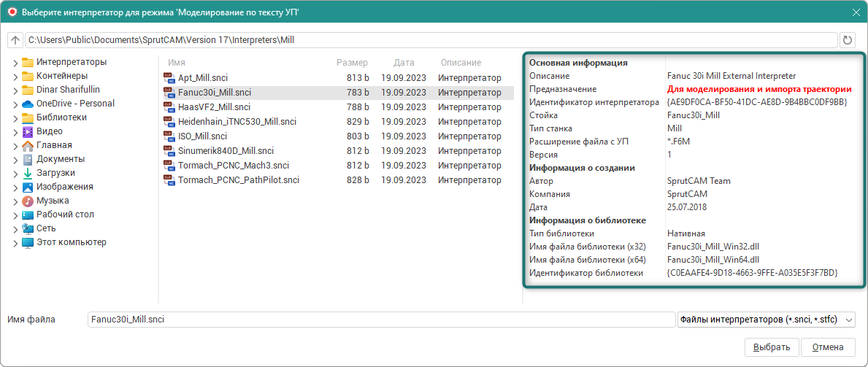
Task: Sort files by Имя column header
Action: (x=177, y=63)
